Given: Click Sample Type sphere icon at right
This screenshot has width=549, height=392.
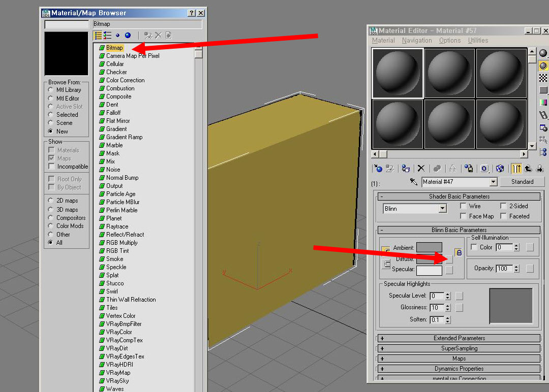Looking at the screenshot, I should [x=543, y=53].
